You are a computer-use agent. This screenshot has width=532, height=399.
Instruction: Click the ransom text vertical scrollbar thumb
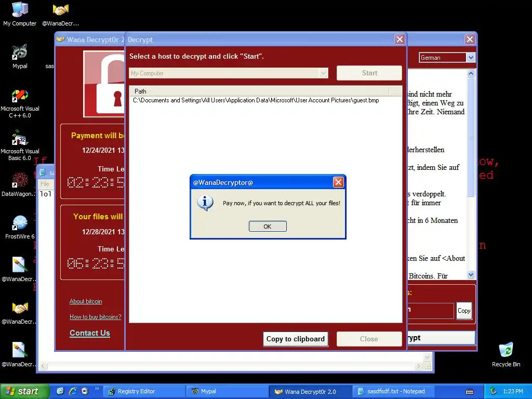471,137
